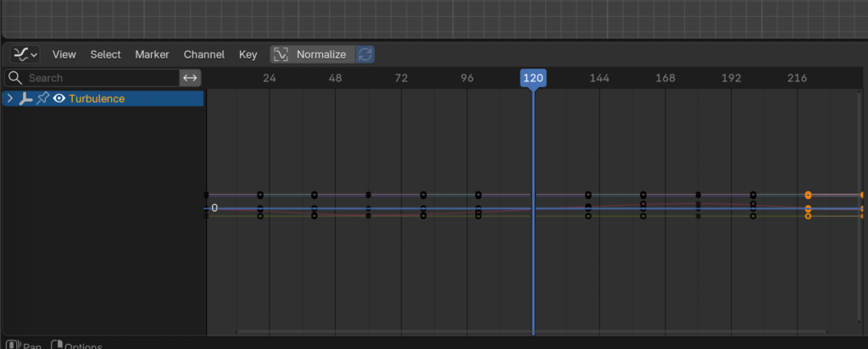Click the double-arrow button beside Search
This screenshot has height=349, width=868.
pyautogui.click(x=191, y=78)
